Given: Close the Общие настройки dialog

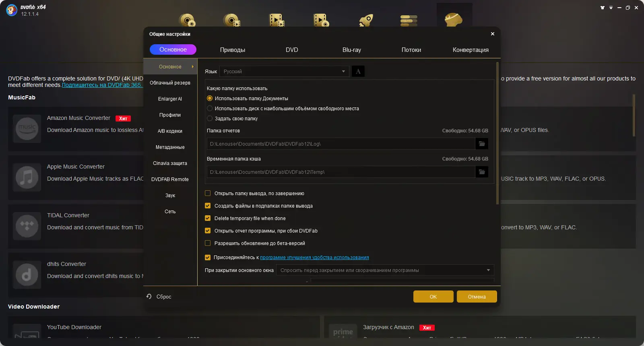Looking at the screenshot, I should click(x=493, y=34).
